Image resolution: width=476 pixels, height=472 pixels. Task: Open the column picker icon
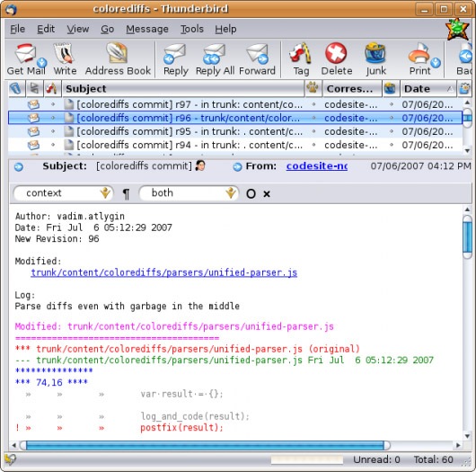pyautogui.click(x=464, y=88)
